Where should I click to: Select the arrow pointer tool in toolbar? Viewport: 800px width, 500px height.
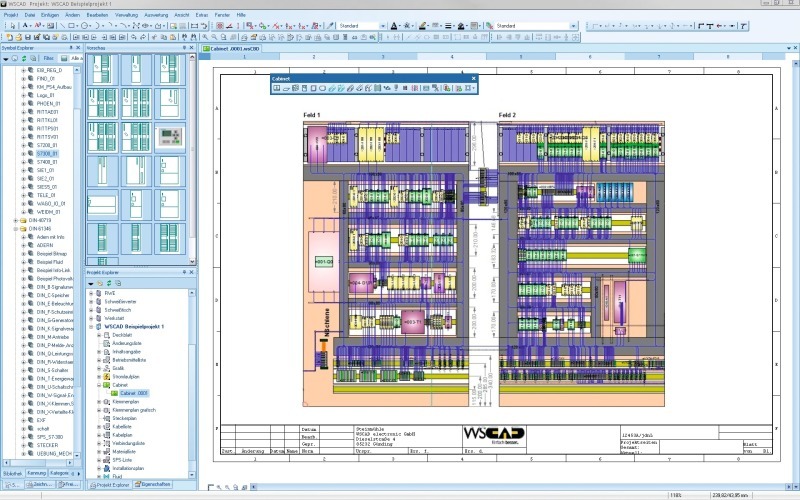click(x=13, y=26)
